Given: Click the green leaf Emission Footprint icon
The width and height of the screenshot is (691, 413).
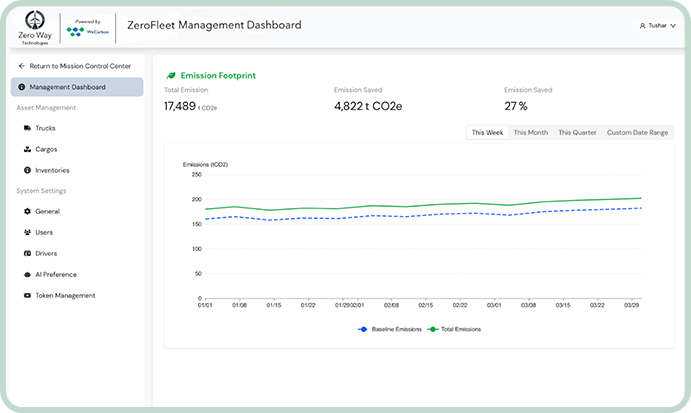Looking at the screenshot, I should (x=171, y=75).
